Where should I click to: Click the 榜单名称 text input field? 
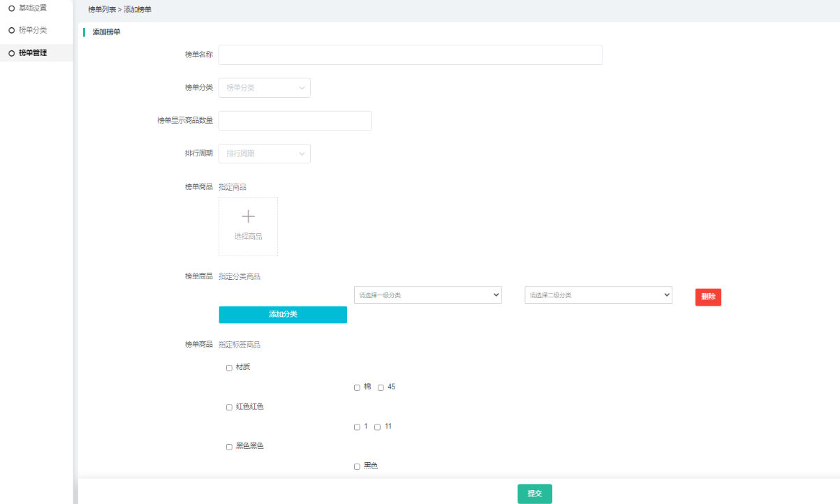[411, 55]
